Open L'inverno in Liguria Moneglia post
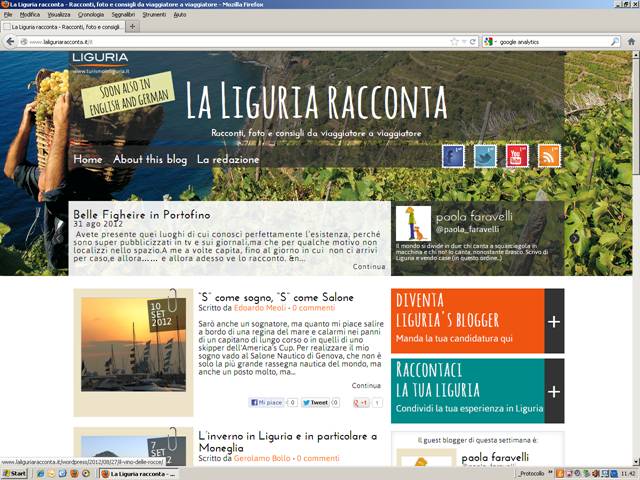Viewport: 640px width, 480px height. pos(287,442)
